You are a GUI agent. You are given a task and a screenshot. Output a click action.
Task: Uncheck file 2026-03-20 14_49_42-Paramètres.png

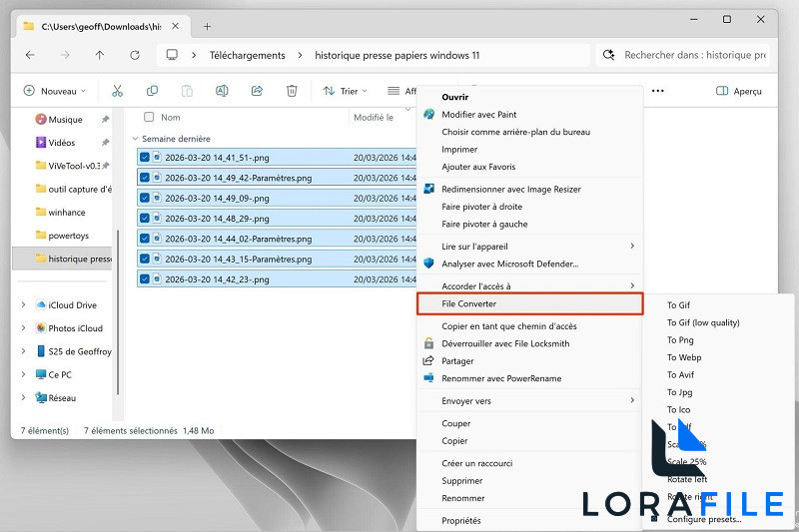[145, 178]
